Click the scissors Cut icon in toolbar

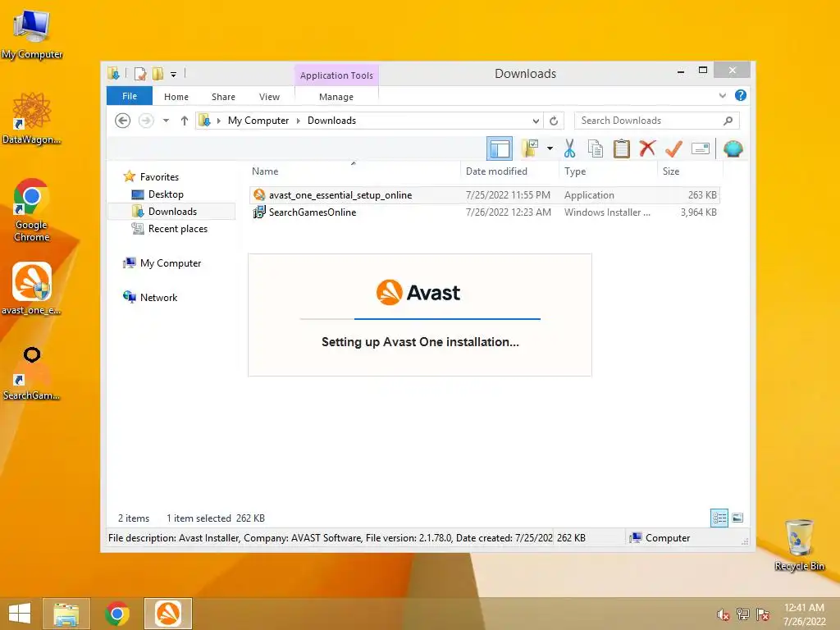click(x=569, y=148)
